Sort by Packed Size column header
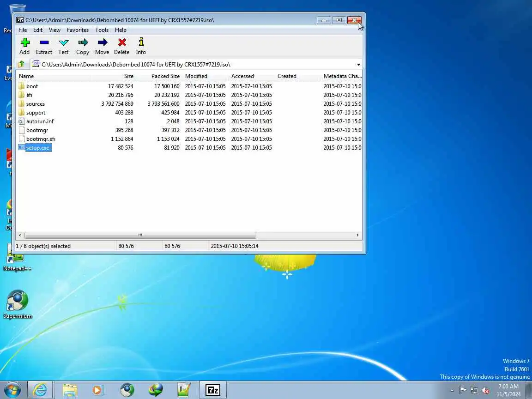The width and height of the screenshot is (532, 399). point(159,76)
